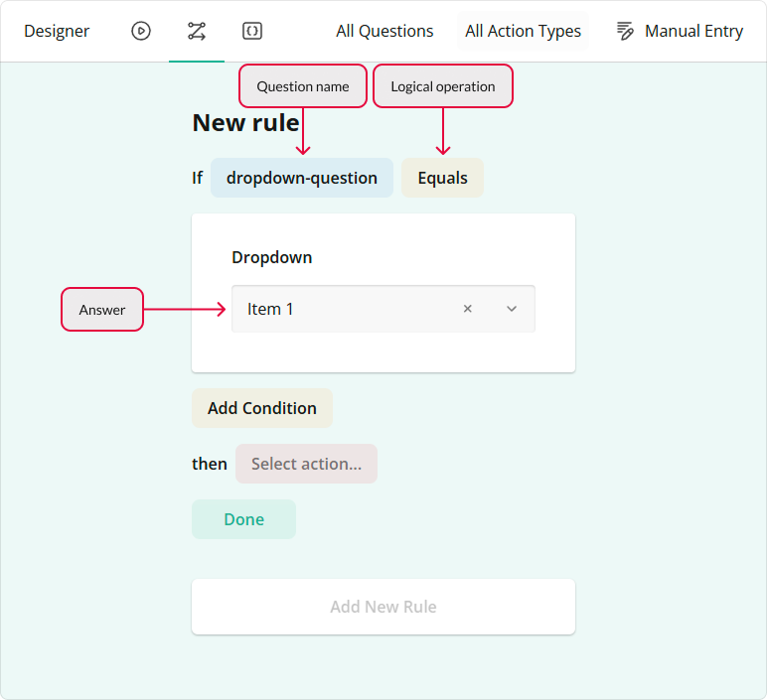Click the Item 1 answer field

338,309
